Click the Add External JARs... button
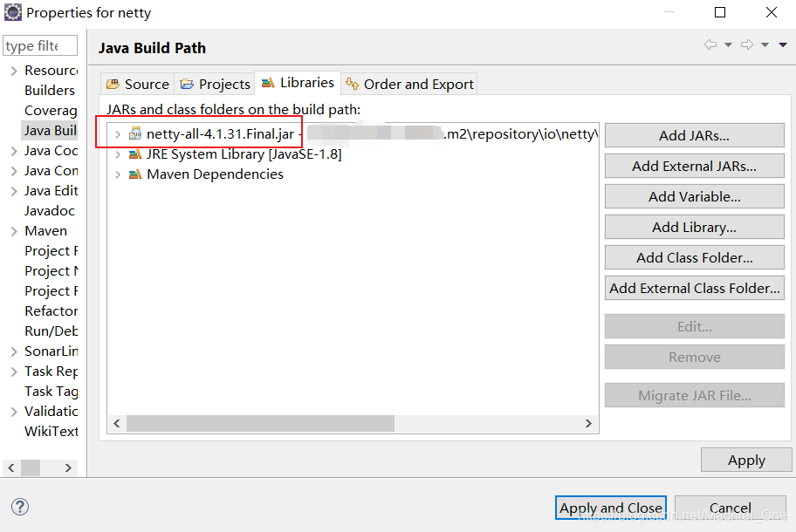This screenshot has height=532, width=796. click(x=694, y=166)
